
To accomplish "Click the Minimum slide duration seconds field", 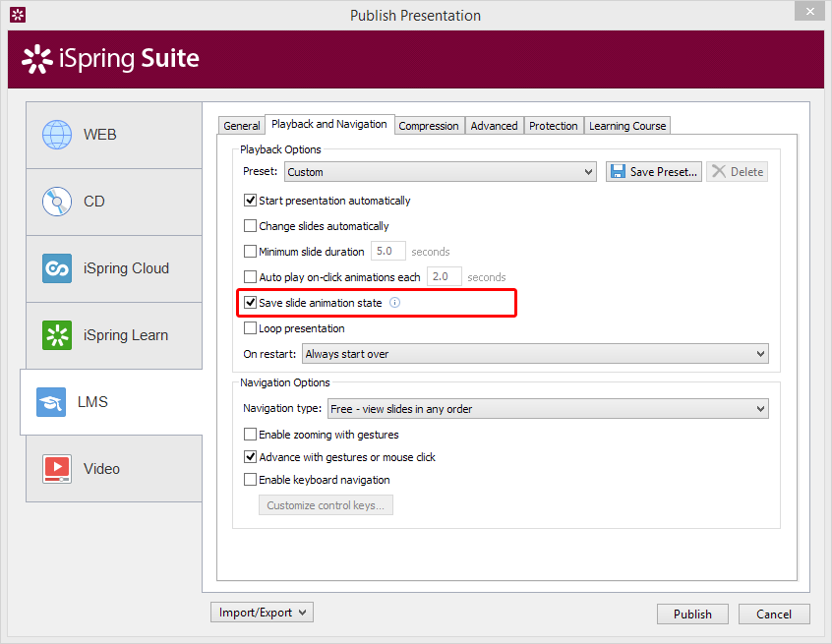I will (387, 251).
